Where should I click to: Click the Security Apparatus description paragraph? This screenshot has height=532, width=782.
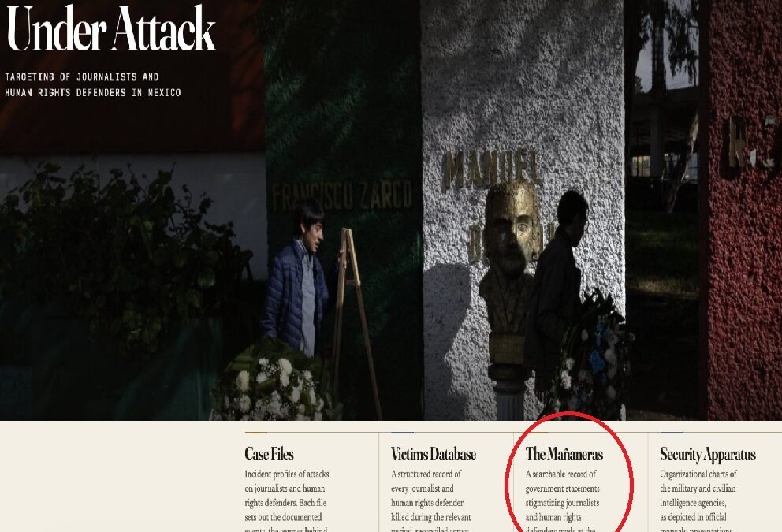coord(698,500)
